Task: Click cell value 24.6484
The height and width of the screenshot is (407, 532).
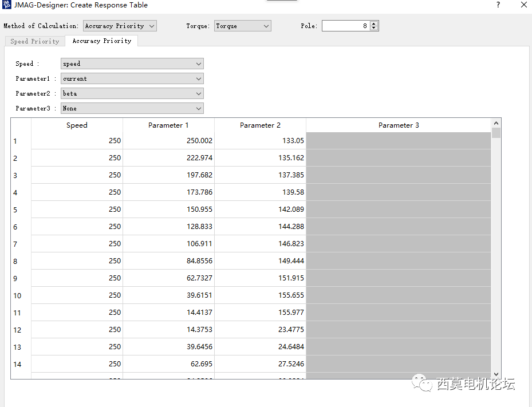Action: coord(260,347)
